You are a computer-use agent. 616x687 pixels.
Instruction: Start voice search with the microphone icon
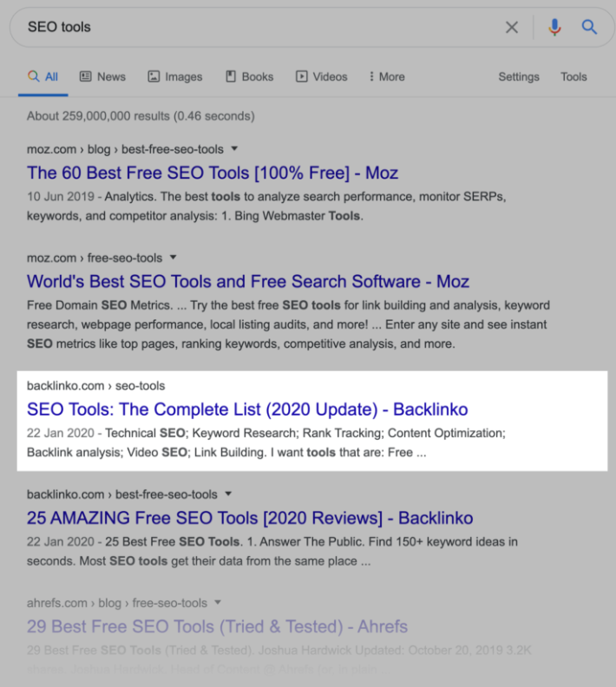click(x=554, y=27)
